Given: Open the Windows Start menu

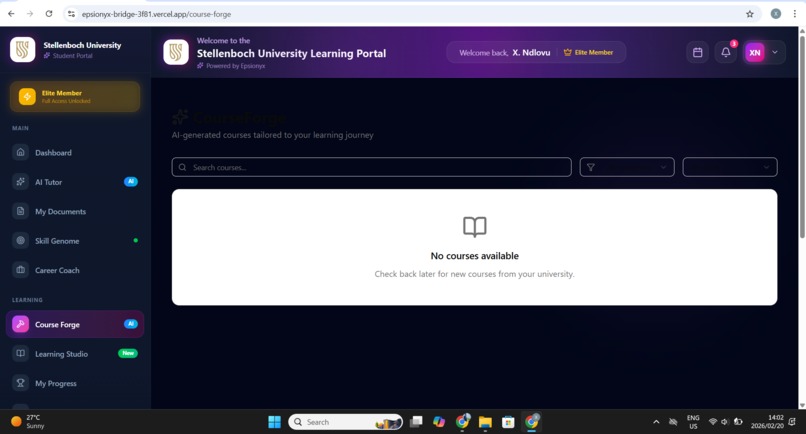Looking at the screenshot, I should (274, 422).
